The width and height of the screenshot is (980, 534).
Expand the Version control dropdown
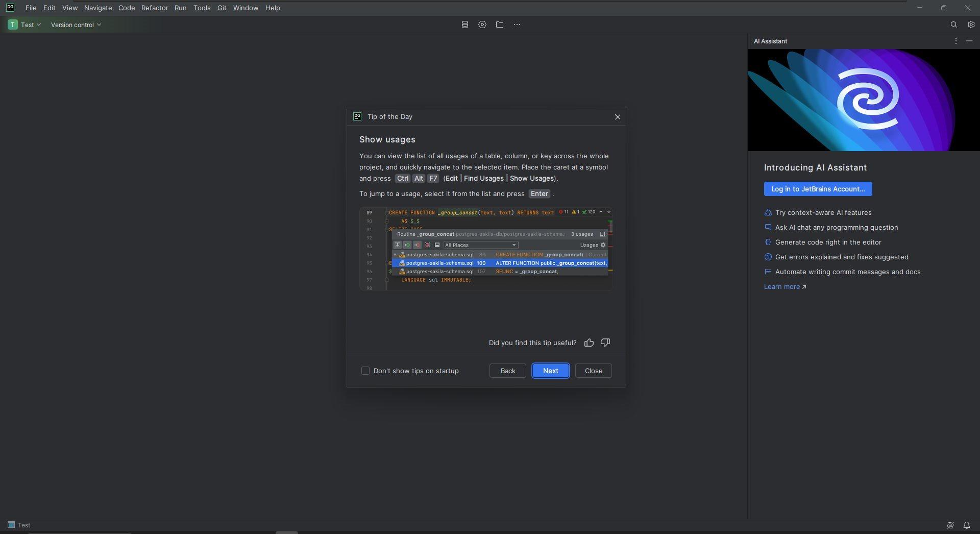(x=76, y=25)
